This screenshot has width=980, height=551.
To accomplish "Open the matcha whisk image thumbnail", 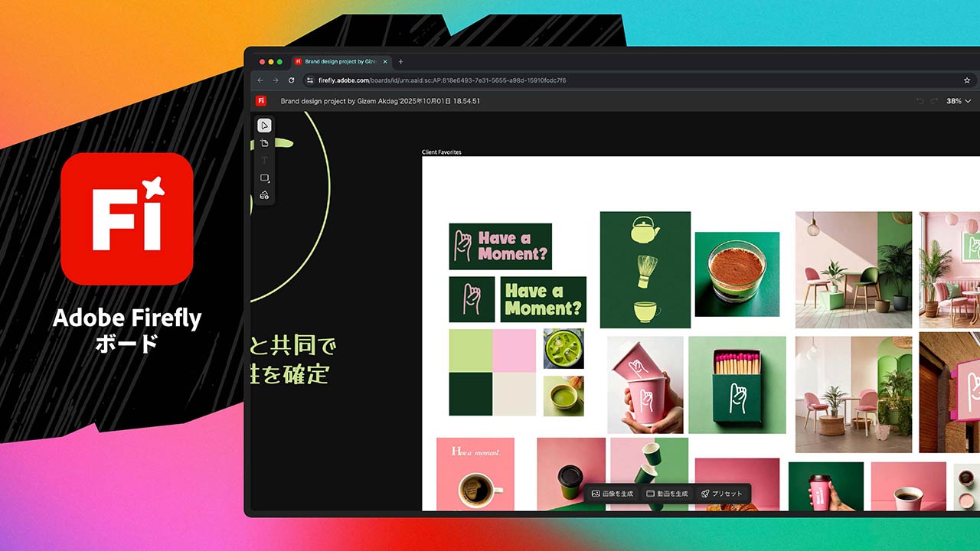I will pos(645,269).
